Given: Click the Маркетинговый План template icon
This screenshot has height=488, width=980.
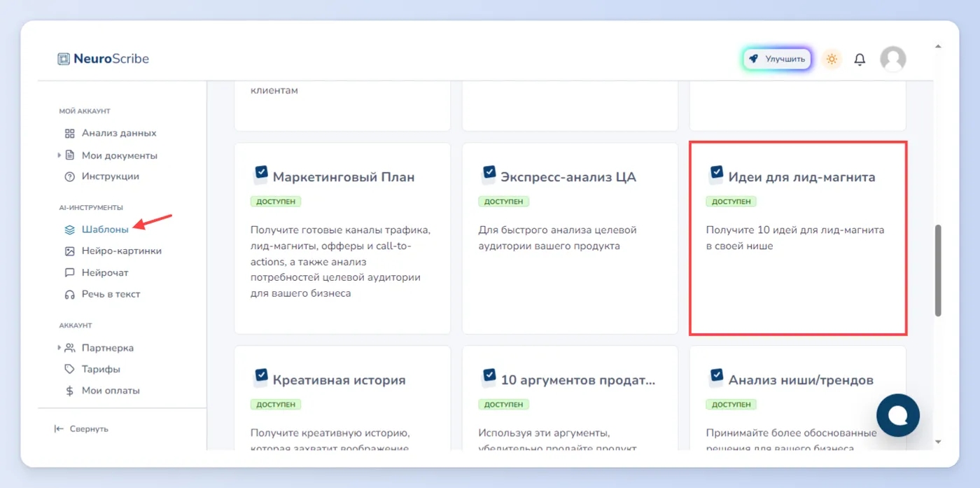Looking at the screenshot, I should coord(260,175).
